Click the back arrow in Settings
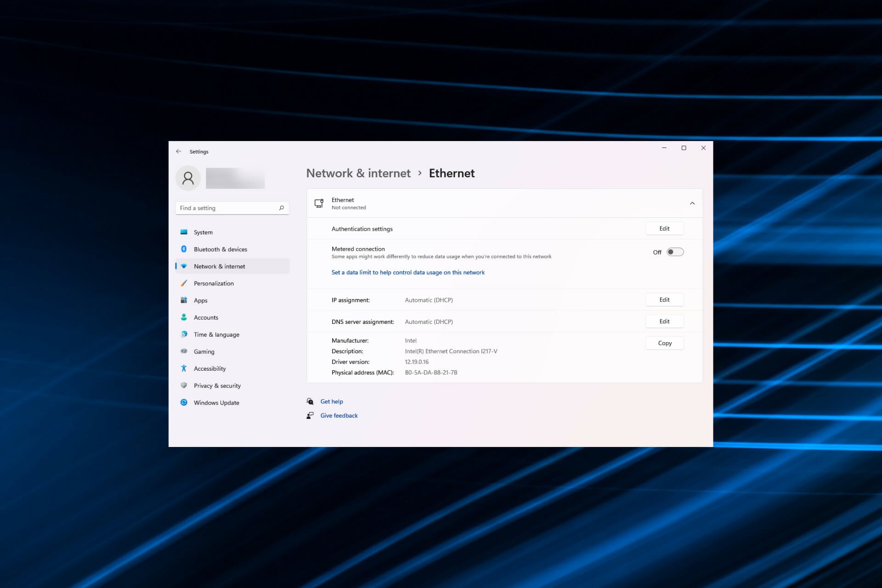This screenshot has height=588, width=882. (179, 151)
